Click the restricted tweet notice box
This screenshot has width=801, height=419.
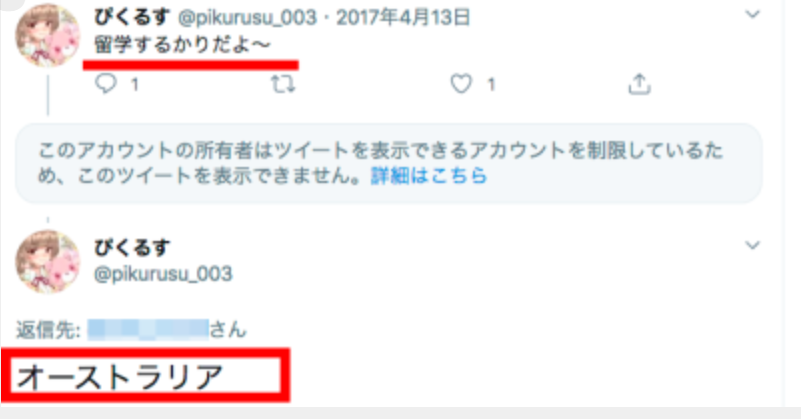point(389,163)
